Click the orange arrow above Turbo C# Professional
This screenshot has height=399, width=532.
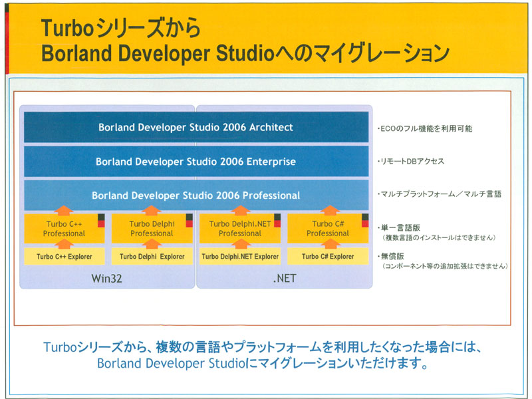pyautogui.click(x=330, y=210)
